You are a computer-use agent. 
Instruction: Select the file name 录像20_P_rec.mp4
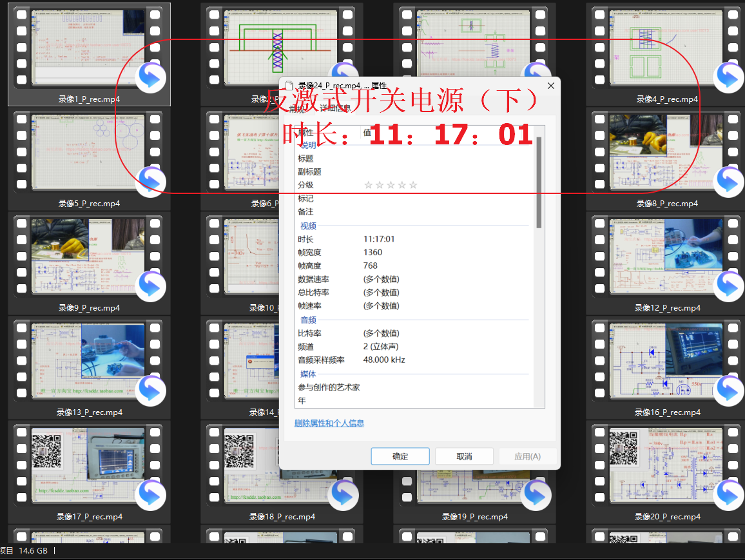pyautogui.click(x=667, y=516)
